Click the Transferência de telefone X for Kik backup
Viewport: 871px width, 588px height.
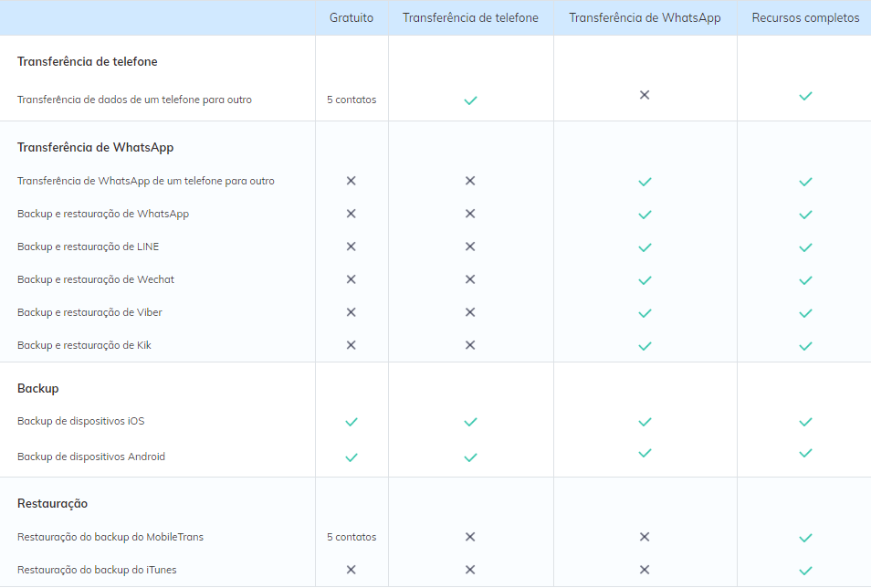coord(470,345)
